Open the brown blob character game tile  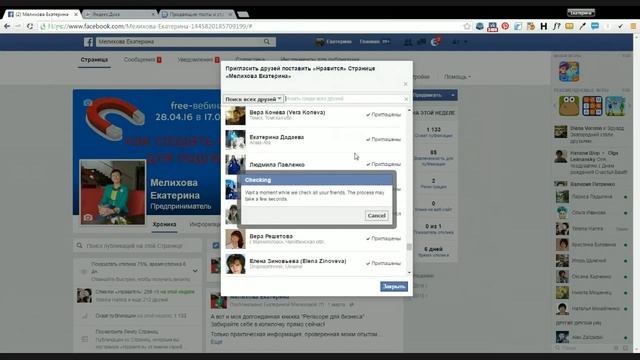(569, 106)
